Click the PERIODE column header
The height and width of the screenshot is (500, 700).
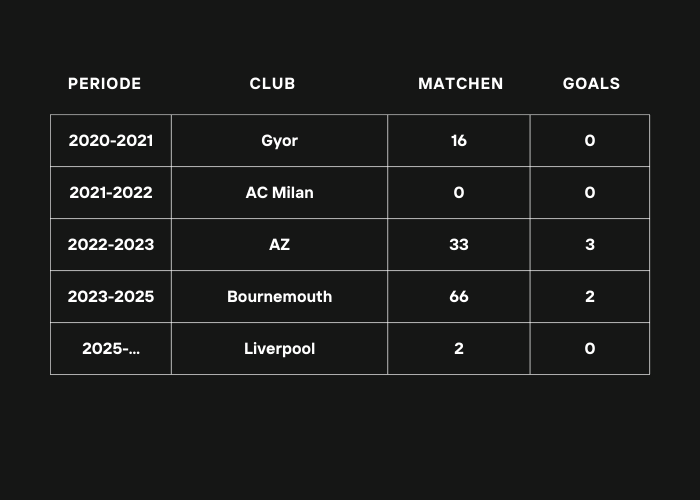(104, 83)
